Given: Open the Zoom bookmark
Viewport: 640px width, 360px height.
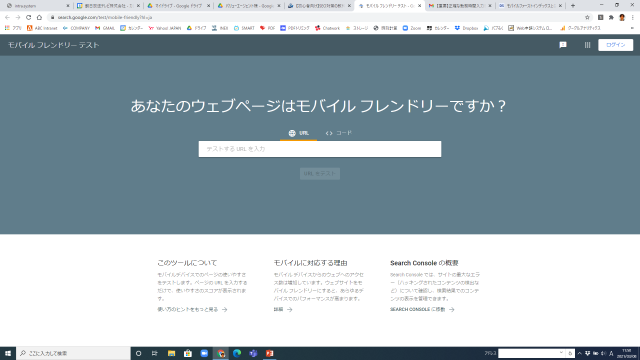Looking at the screenshot, I should click(412, 28).
